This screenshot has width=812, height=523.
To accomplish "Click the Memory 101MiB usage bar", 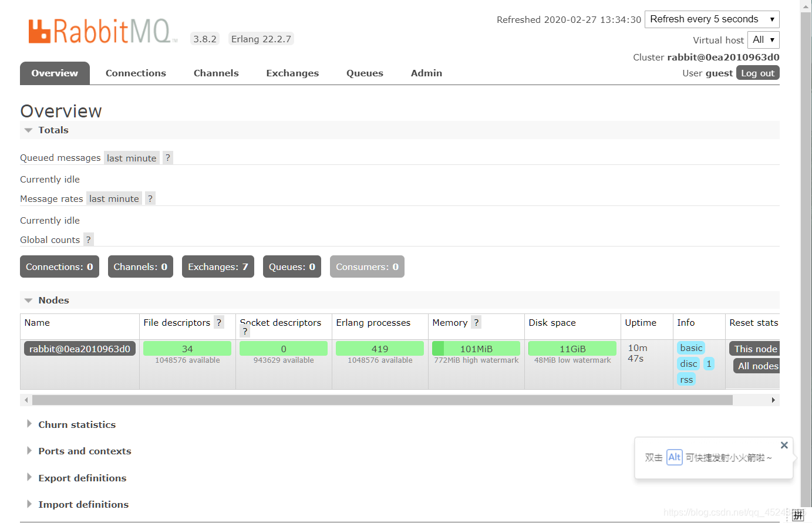I will tap(476, 349).
